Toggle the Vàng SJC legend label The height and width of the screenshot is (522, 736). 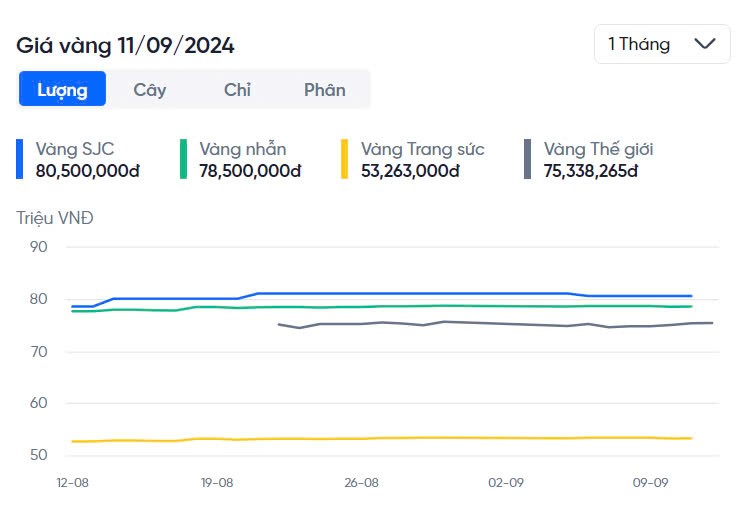click(x=74, y=149)
